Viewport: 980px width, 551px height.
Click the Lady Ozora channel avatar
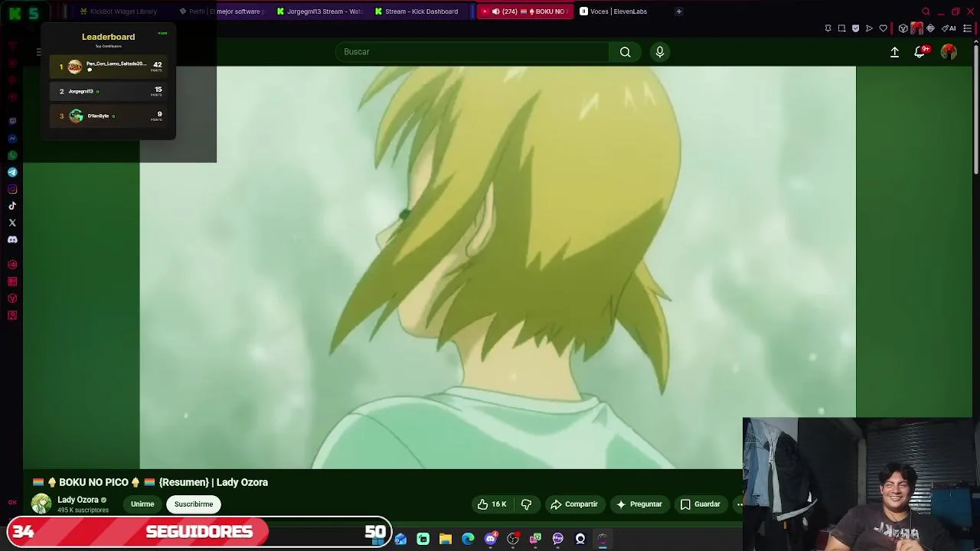point(41,504)
